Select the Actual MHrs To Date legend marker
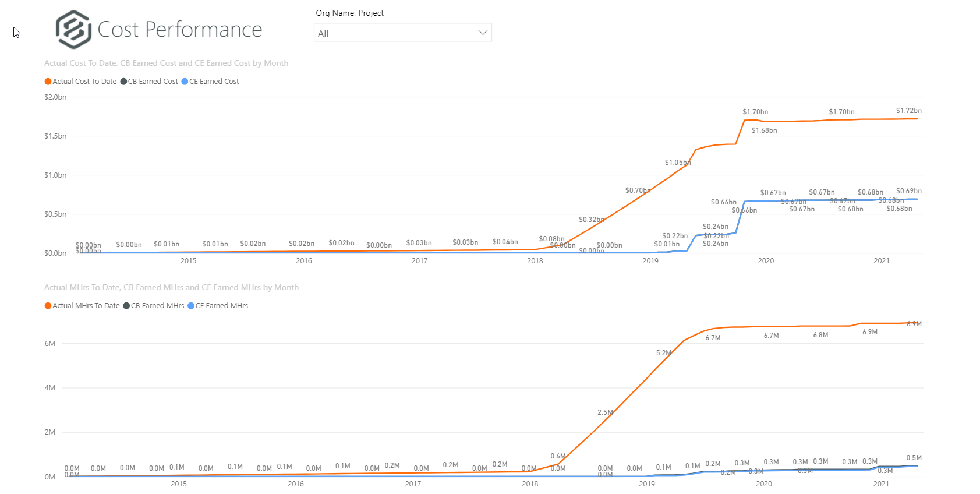The width and height of the screenshot is (980, 494). pos(48,306)
